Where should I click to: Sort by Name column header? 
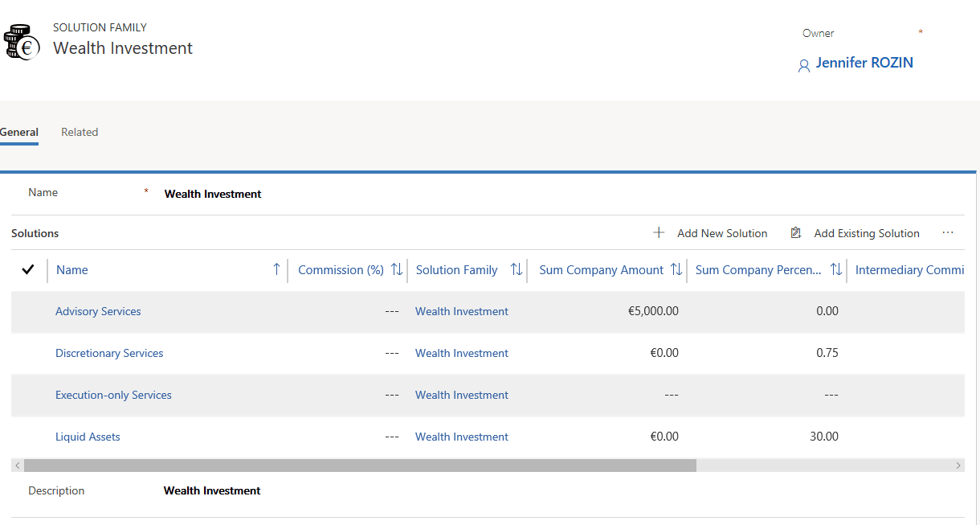71,270
